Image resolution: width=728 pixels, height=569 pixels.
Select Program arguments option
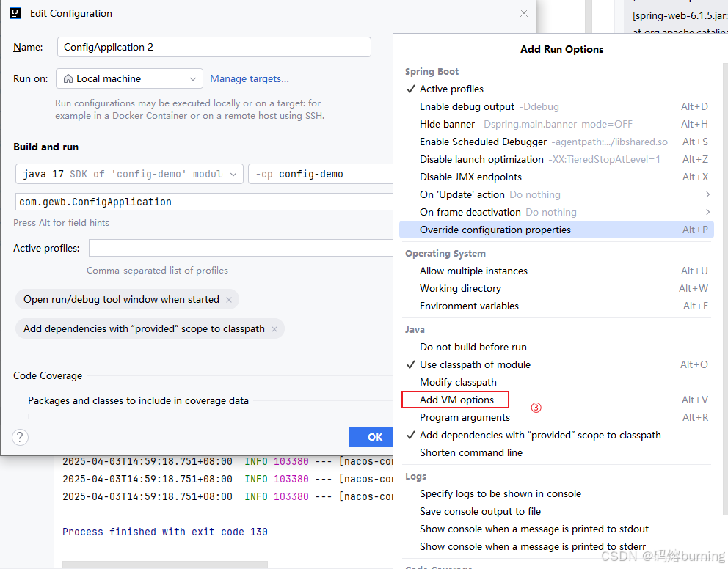point(556,417)
